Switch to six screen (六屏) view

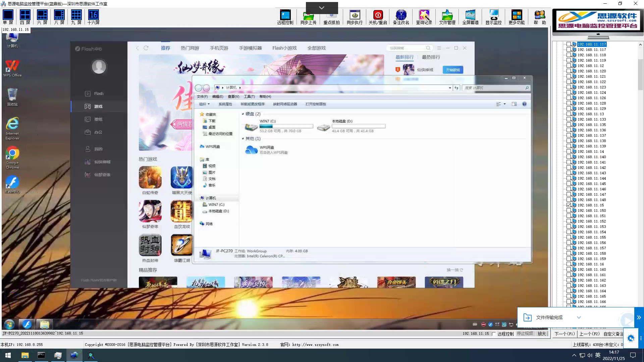[x=42, y=17]
